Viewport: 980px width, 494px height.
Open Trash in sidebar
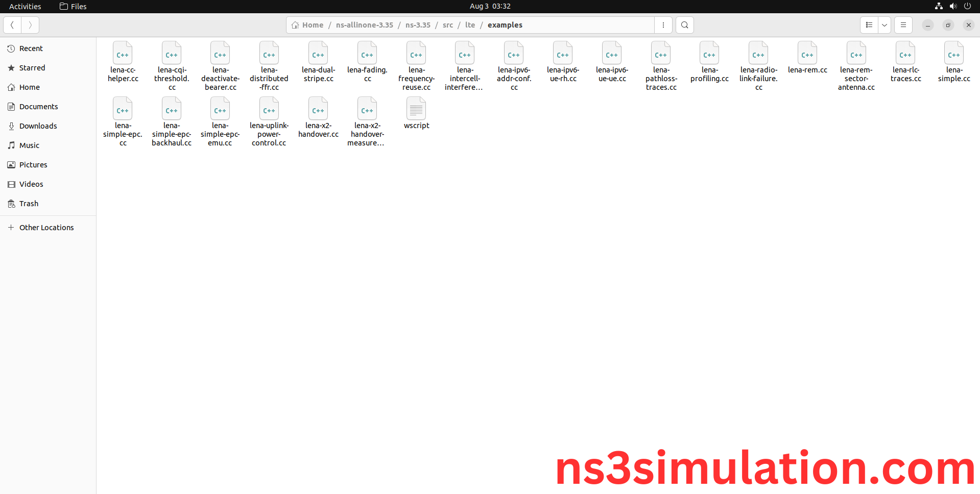(x=48, y=204)
